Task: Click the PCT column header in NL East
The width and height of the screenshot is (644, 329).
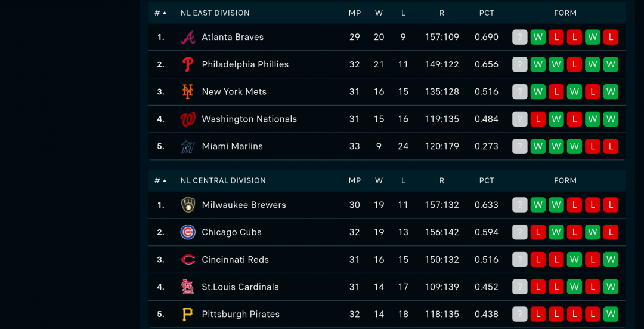Action: [x=487, y=13]
